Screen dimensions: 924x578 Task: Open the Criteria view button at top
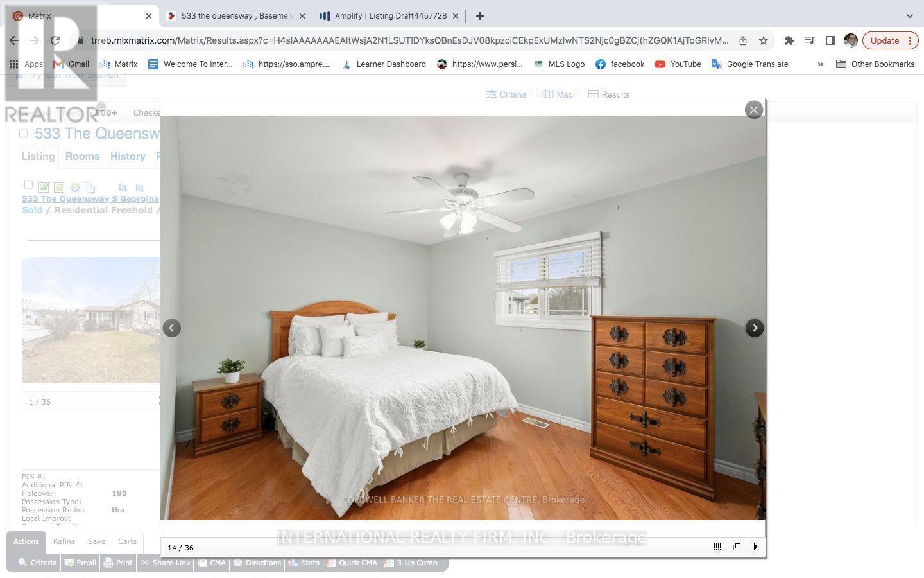click(x=506, y=94)
